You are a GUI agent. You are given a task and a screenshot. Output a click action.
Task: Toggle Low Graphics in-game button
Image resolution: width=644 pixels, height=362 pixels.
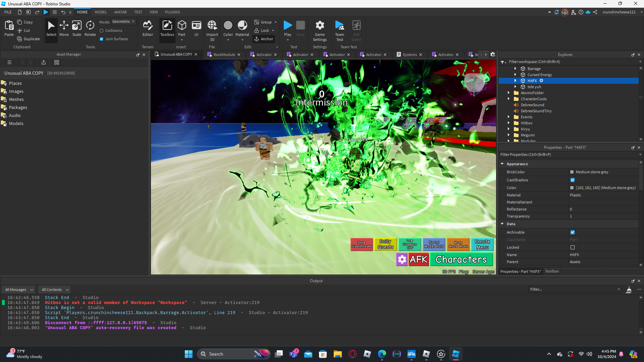point(410,244)
